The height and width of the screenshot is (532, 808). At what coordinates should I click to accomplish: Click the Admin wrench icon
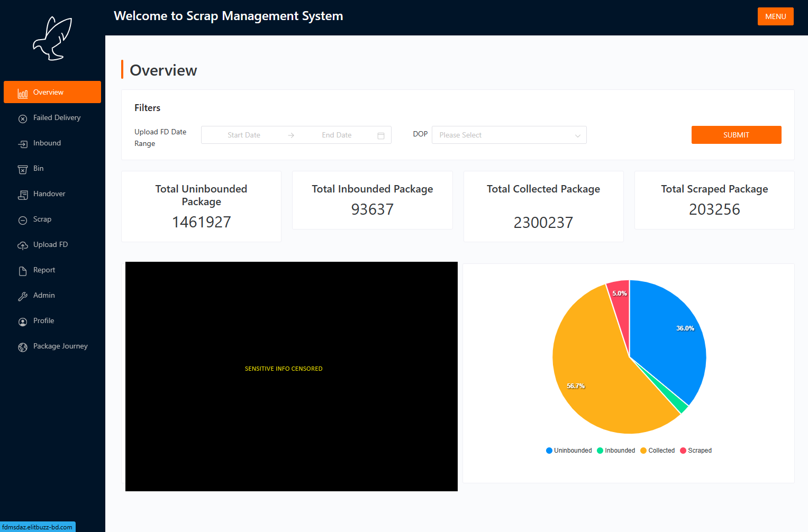click(x=23, y=296)
